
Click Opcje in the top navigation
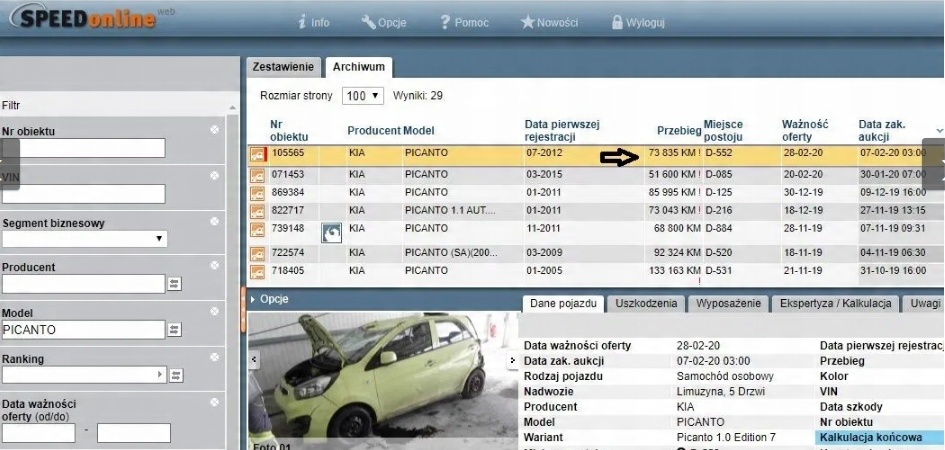[x=383, y=22]
